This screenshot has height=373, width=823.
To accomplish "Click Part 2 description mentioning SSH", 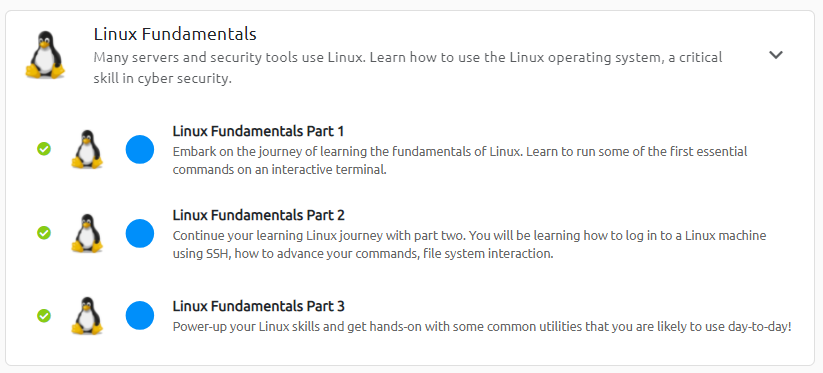I will tap(469, 245).
